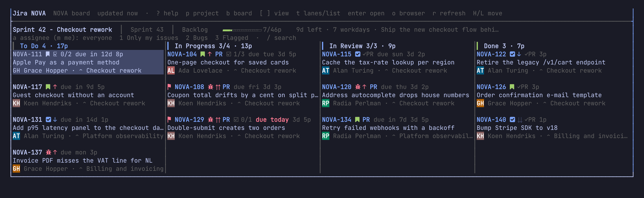The height and width of the screenshot is (198, 644).
Task: Select the Sprint 42 - Checkout rework tab
Action: point(62,30)
